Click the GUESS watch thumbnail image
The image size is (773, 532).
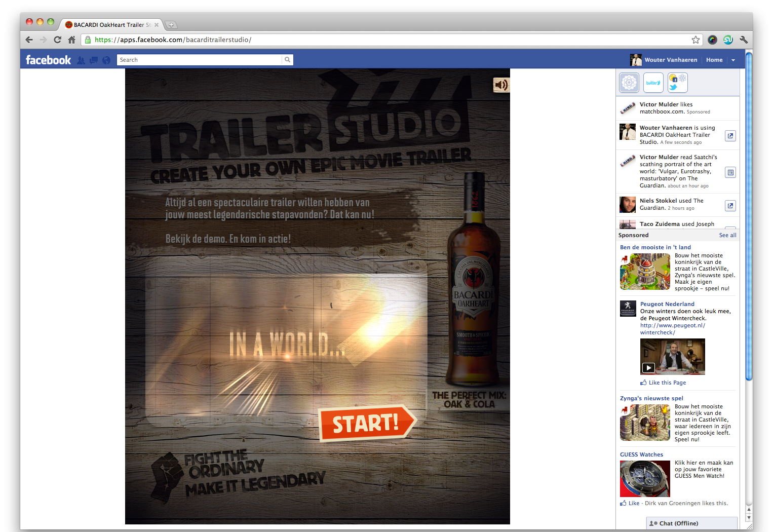click(645, 479)
